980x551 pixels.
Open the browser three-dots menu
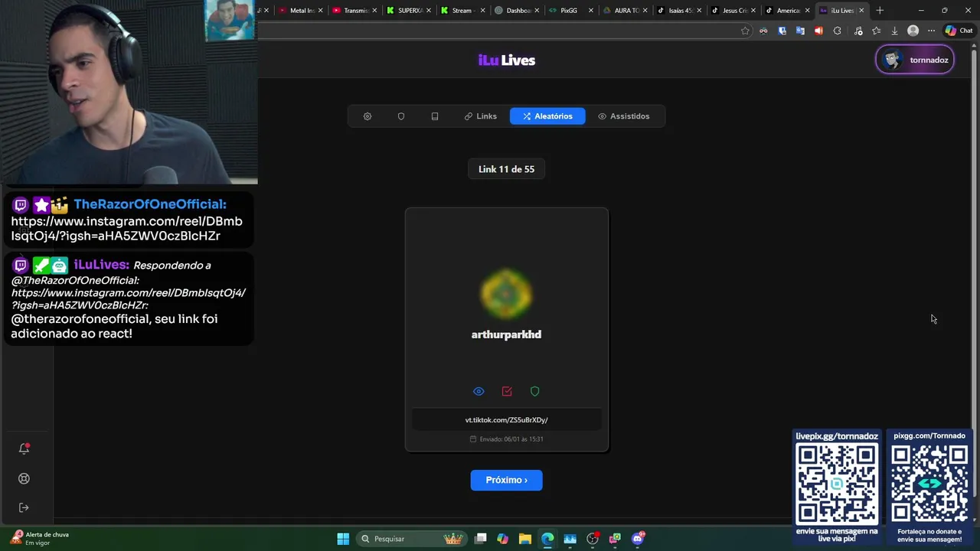(931, 31)
